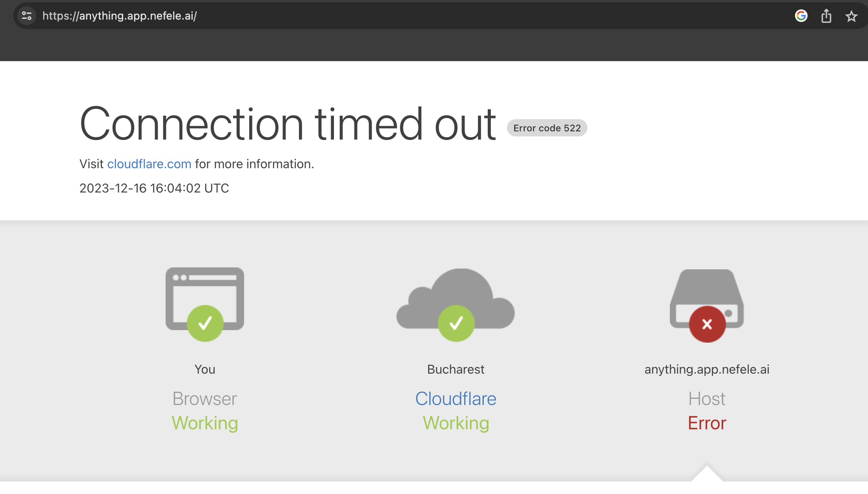Viewport: 868px width, 494px height.
Task: Click the Connection timed out heading
Action: tap(288, 124)
